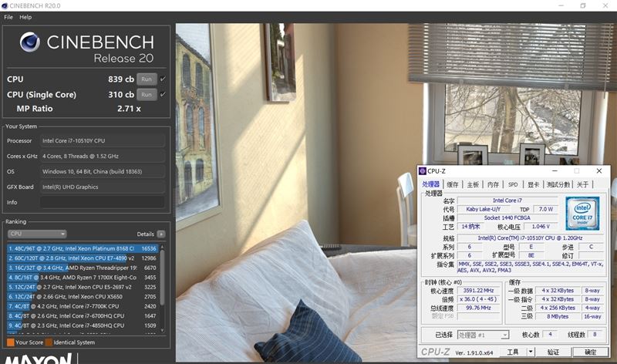
Task: Click the multiplier value x 36.0
Action: pos(478,299)
